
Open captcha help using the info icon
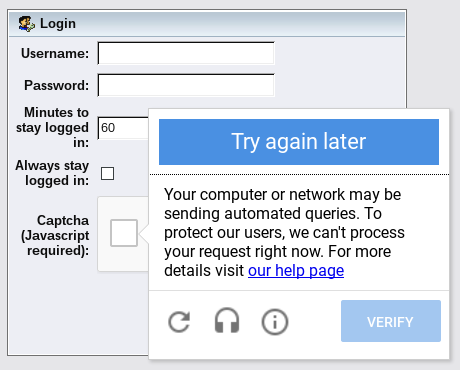pyautogui.click(x=275, y=322)
